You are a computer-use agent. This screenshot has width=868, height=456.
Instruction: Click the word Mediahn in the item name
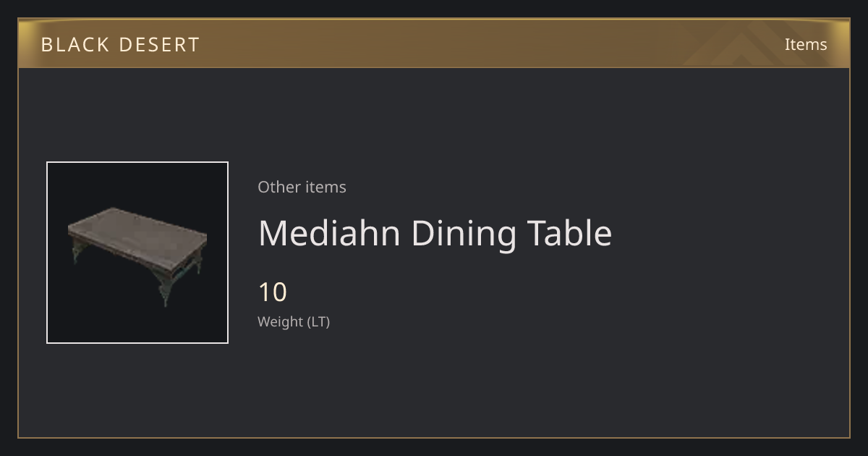click(329, 233)
